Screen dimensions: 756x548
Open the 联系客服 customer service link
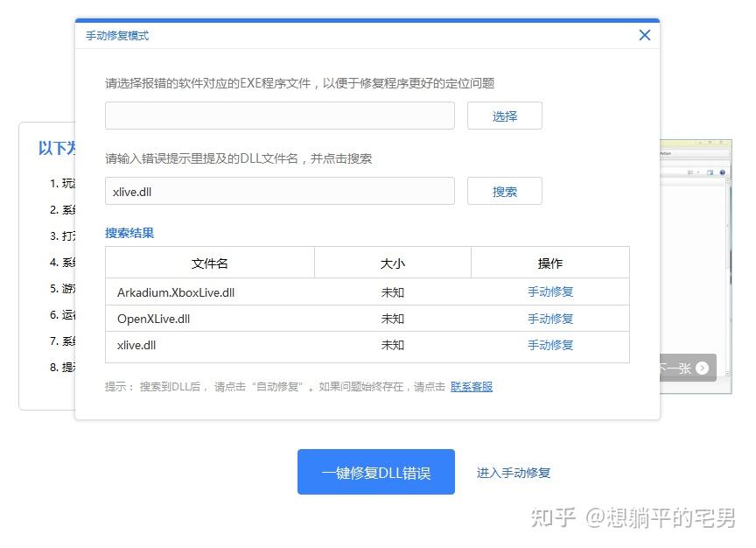(472, 386)
